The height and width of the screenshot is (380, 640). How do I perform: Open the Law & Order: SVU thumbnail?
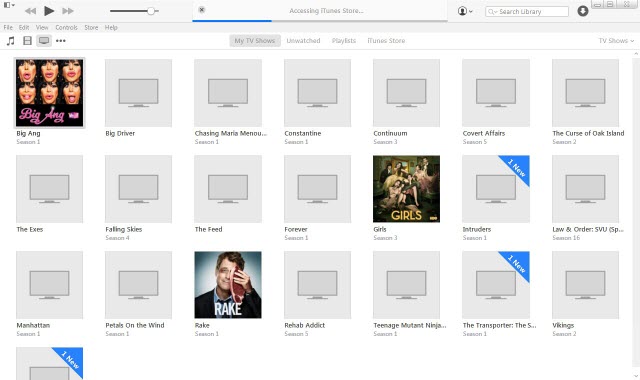point(585,189)
